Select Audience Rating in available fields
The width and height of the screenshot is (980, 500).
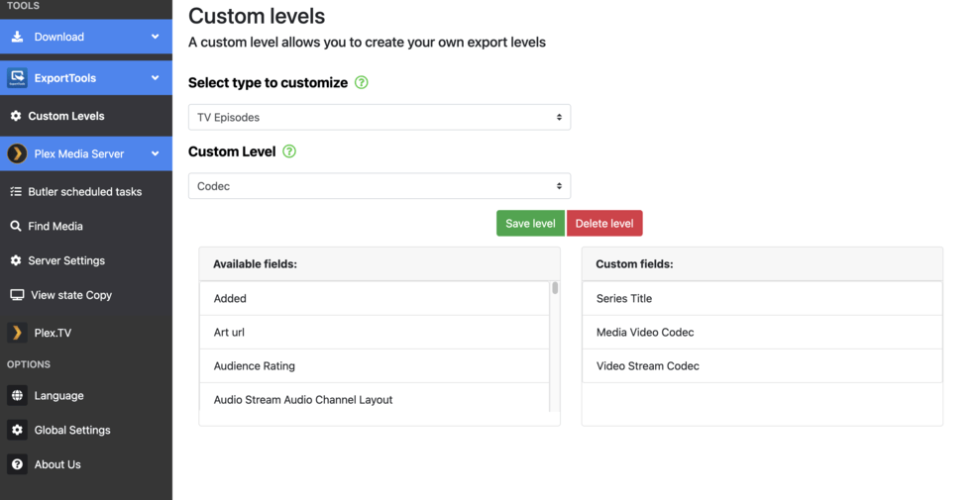pos(255,366)
